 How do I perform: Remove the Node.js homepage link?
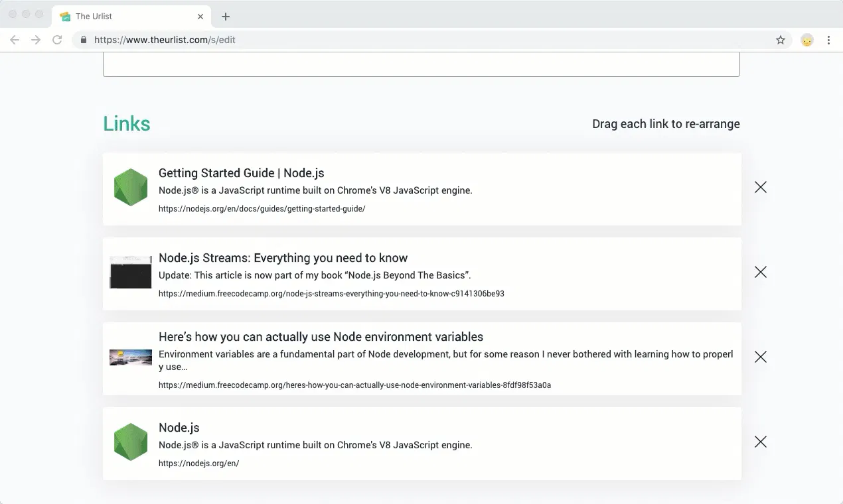(761, 442)
